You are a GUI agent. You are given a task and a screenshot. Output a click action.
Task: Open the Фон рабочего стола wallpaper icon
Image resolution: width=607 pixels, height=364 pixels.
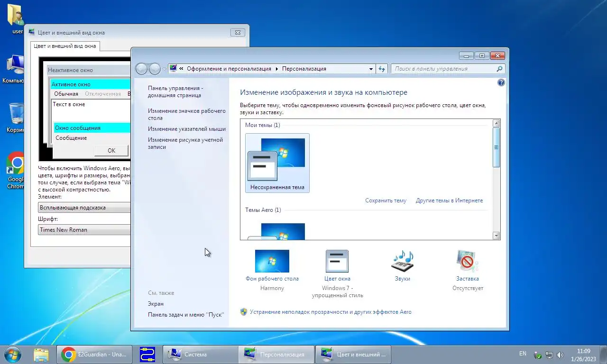pos(272,261)
